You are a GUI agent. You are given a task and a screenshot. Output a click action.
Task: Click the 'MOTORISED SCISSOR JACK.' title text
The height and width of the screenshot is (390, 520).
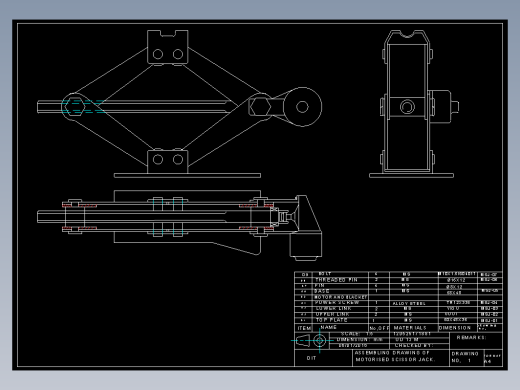click(395, 359)
